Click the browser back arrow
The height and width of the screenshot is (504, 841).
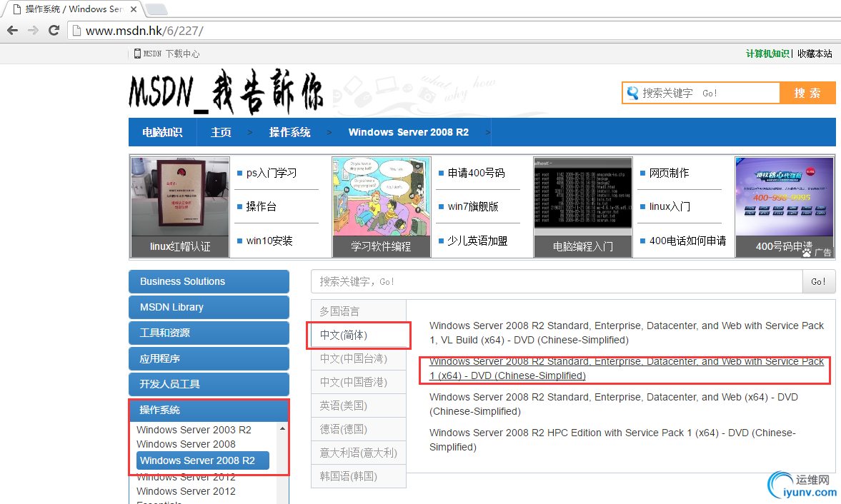12,31
